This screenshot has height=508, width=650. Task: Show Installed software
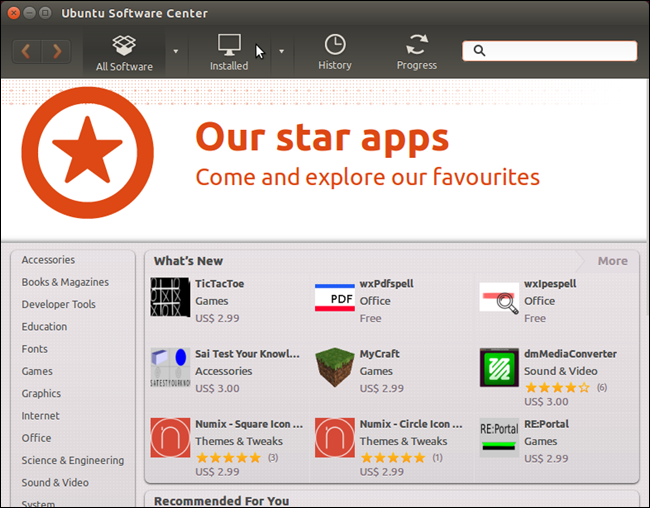[229, 53]
